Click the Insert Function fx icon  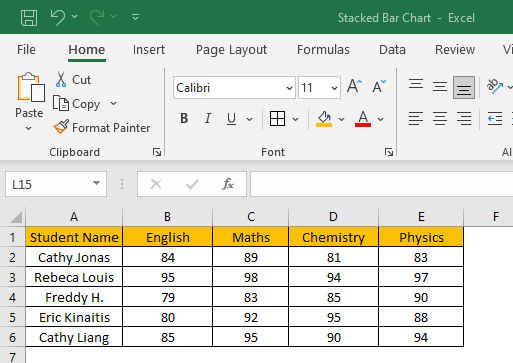[x=228, y=184]
